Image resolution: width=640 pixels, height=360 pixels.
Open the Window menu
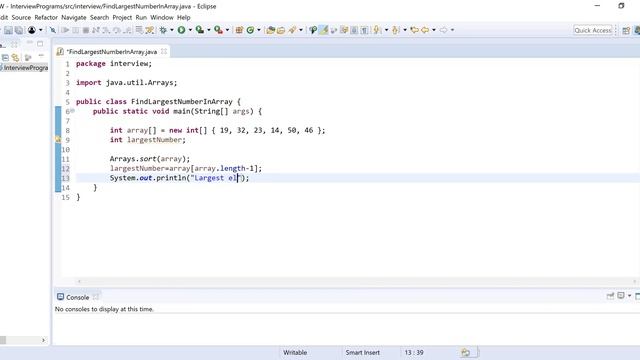(162, 18)
